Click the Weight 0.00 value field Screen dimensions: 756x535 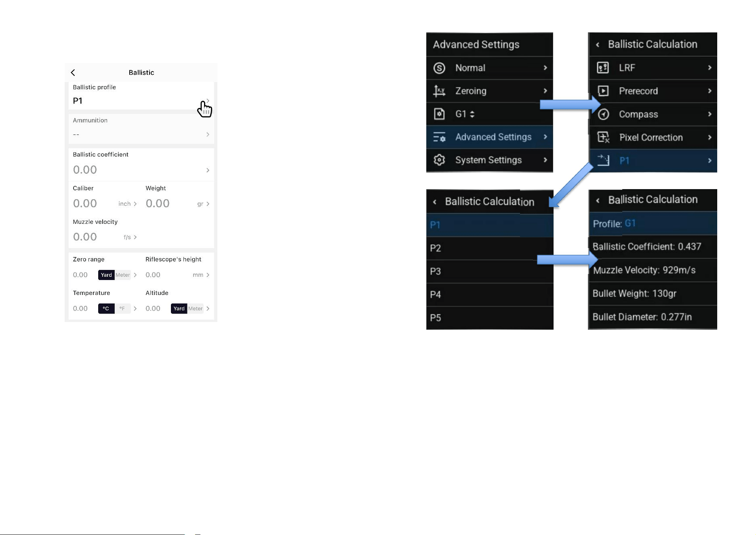point(158,203)
